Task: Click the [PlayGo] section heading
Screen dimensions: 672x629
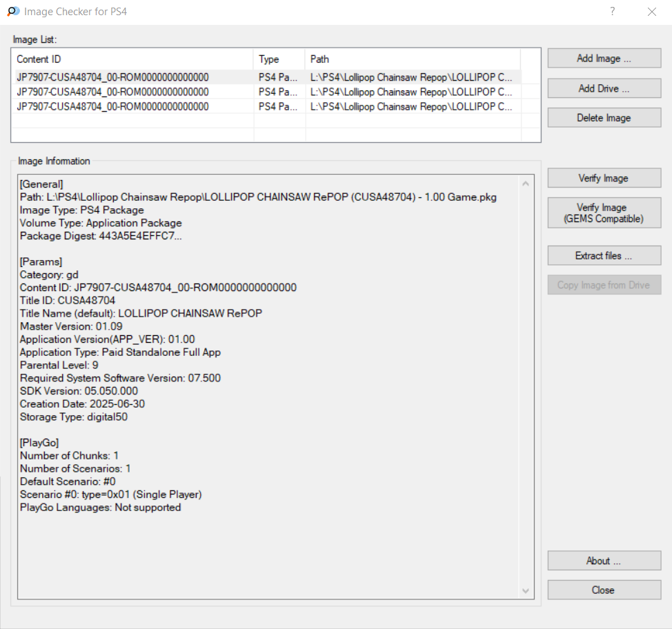Action: 39,443
